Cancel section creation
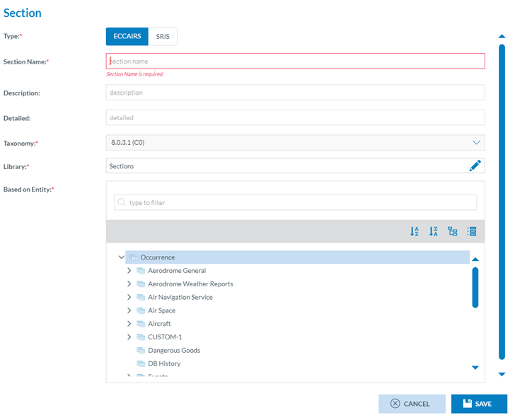The height and width of the screenshot is (420, 515). coord(412,404)
